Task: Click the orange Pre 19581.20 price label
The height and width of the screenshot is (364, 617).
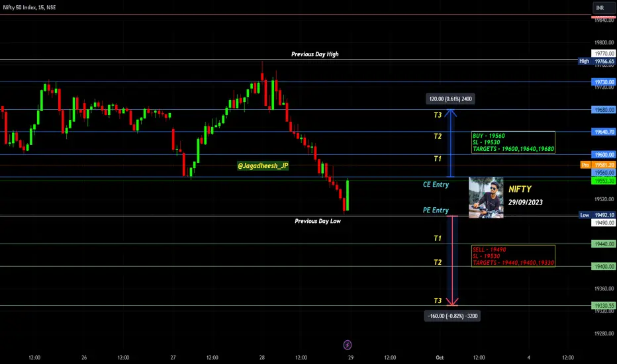Action: [x=598, y=165]
